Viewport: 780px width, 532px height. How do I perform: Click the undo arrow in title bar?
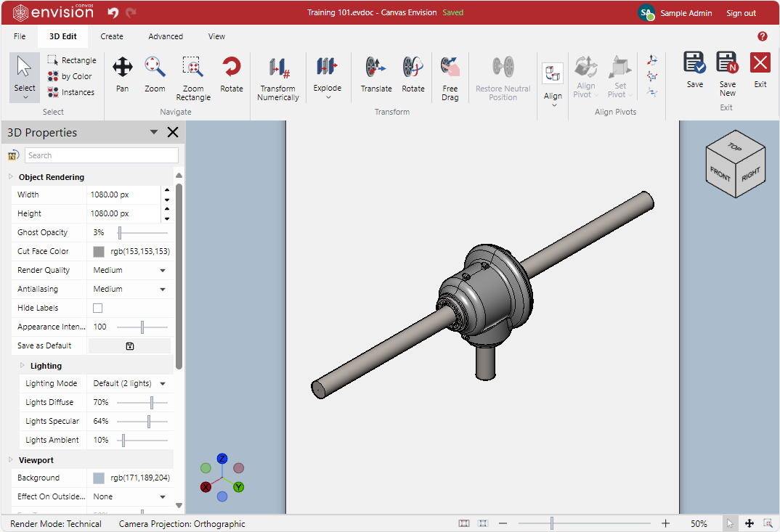click(113, 12)
